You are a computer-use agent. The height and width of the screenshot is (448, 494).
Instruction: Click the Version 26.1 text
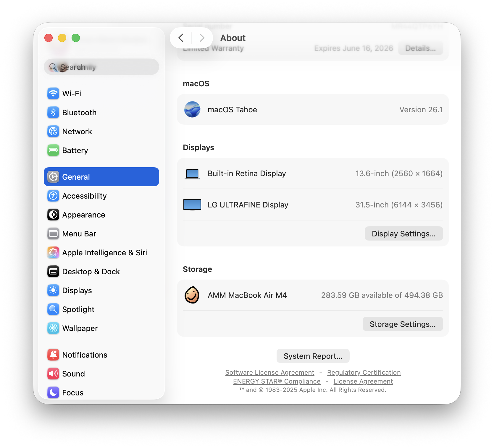point(421,110)
